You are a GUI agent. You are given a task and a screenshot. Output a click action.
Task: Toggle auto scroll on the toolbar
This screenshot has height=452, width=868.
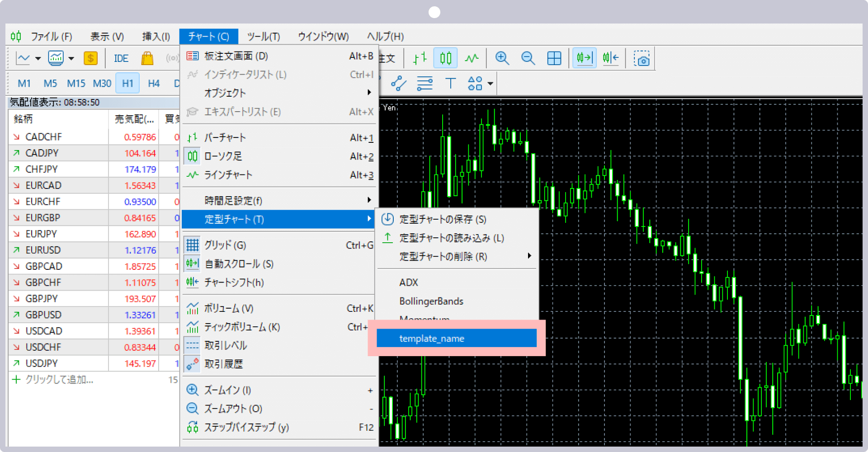tap(584, 58)
